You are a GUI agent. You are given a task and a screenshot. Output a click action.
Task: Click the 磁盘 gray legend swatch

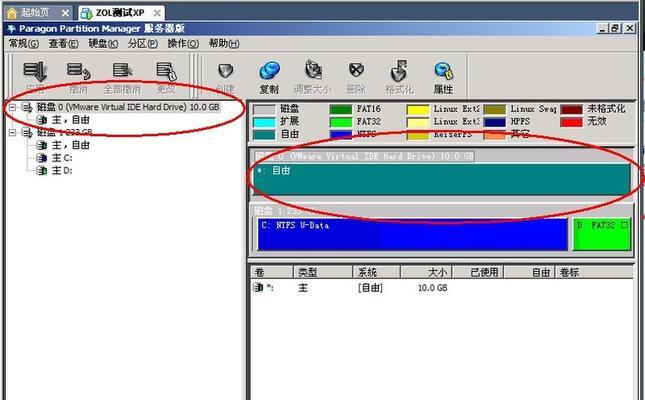(264, 110)
